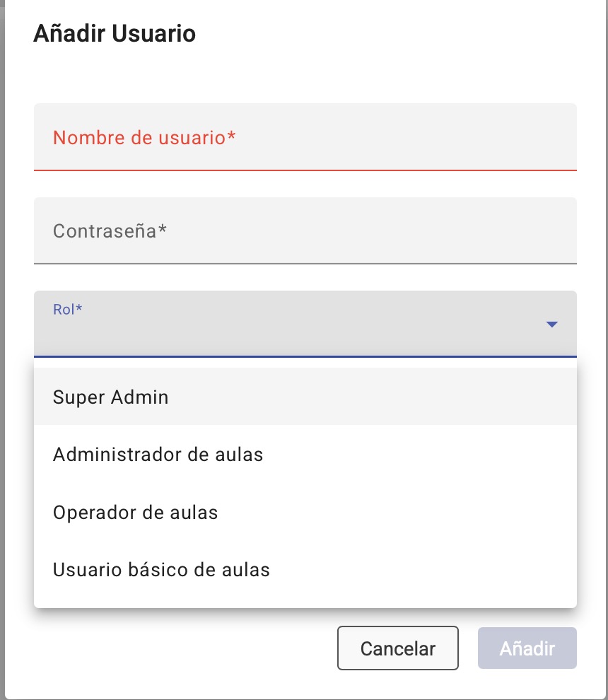Click the Añadir Usuario dialog heading
This screenshot has height=700, width=608.
[x=115, y=33]
